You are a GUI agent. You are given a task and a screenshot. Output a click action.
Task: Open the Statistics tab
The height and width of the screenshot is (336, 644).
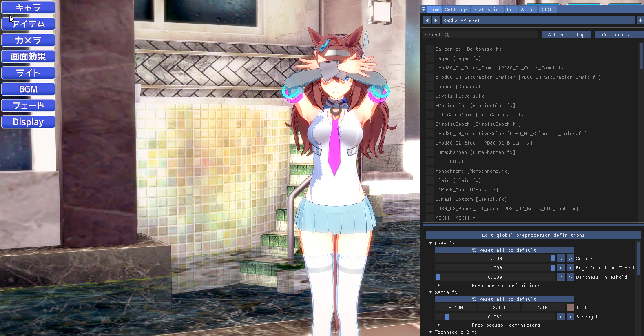point(487,9)
